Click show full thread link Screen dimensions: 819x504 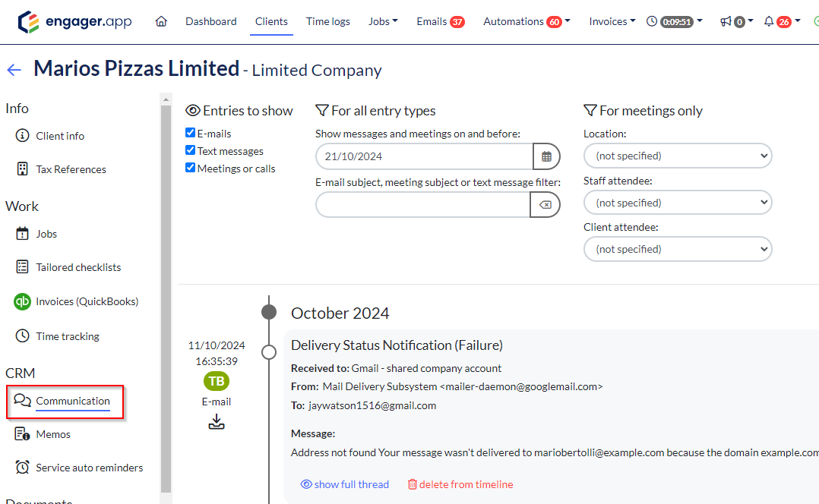pos(345,484)
